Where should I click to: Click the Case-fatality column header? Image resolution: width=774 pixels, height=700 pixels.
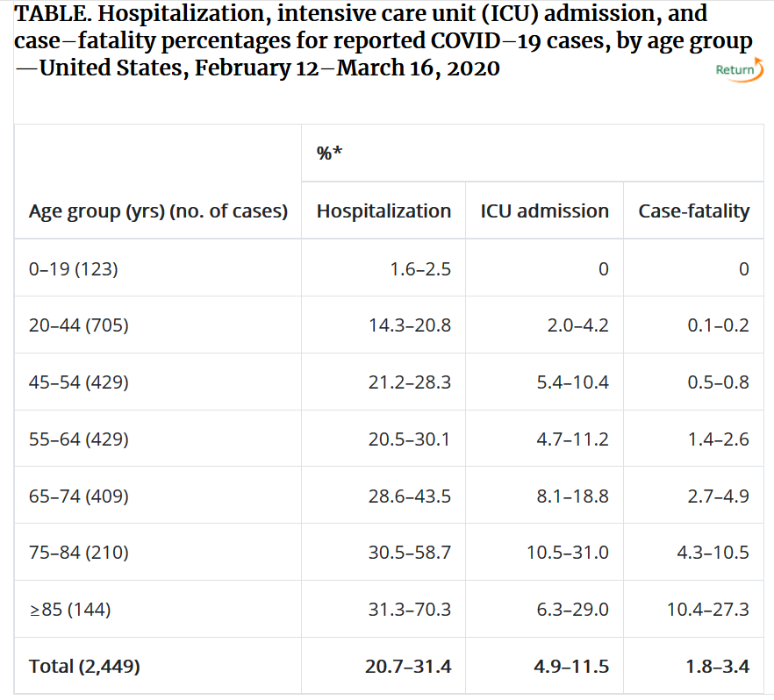[x=693, y=211]
